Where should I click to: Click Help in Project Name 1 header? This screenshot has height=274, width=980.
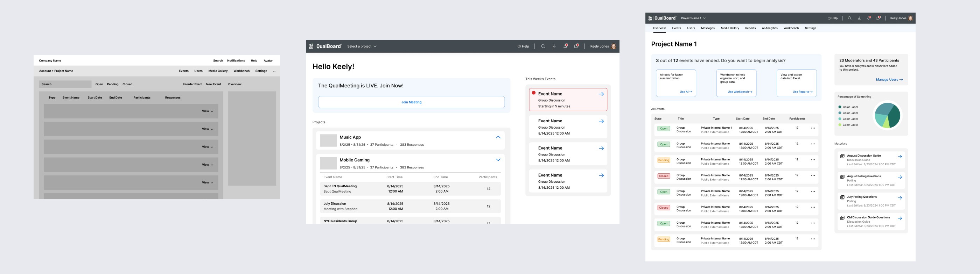pos(832,18)
